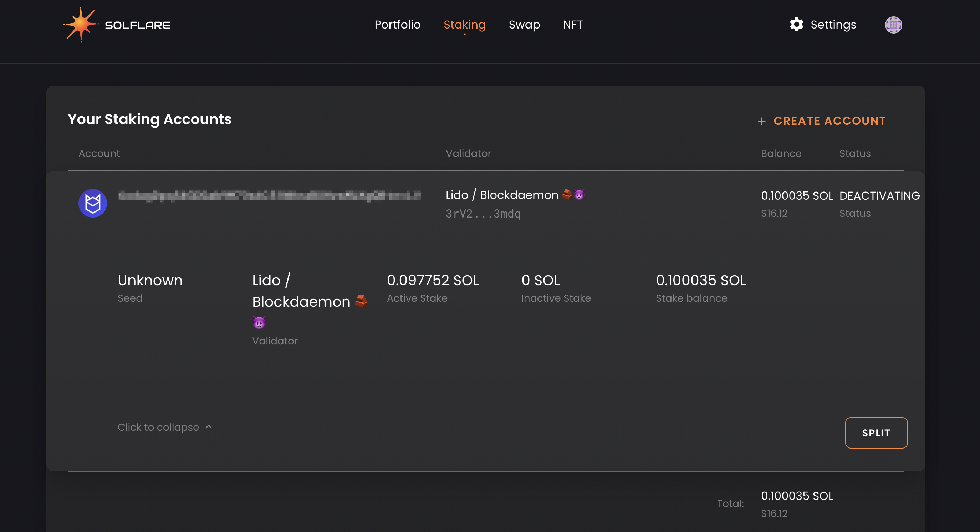Collapse the expanded staking account details
Image resolution: width=980 pixels, height=532 pixels.
(159, 427)
